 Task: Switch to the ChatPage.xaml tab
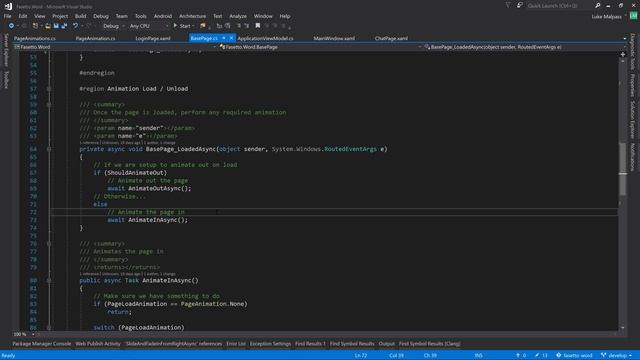pyautogui.click(x=391, y=38)
